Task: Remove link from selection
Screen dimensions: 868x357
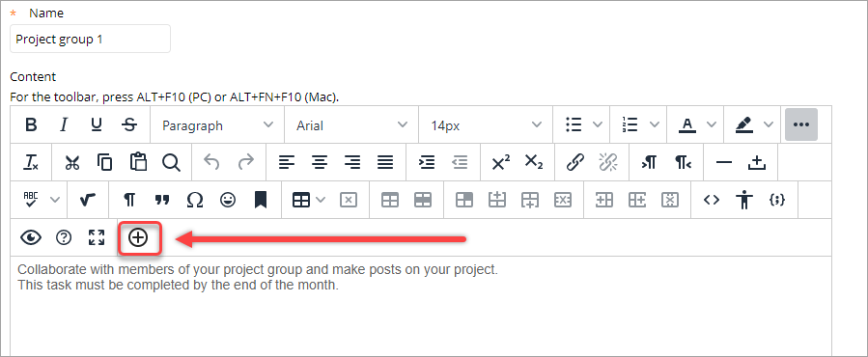Action: click(608, 162)
